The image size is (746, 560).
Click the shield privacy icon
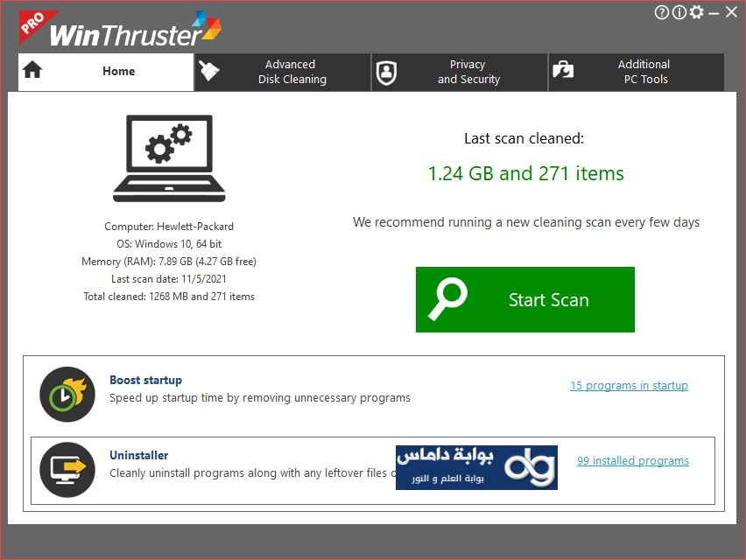[x=386, y=73]
